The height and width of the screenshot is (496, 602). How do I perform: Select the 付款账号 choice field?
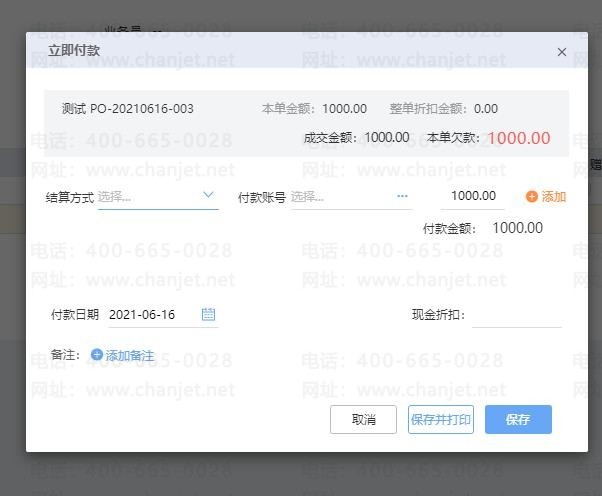point(338,197)
